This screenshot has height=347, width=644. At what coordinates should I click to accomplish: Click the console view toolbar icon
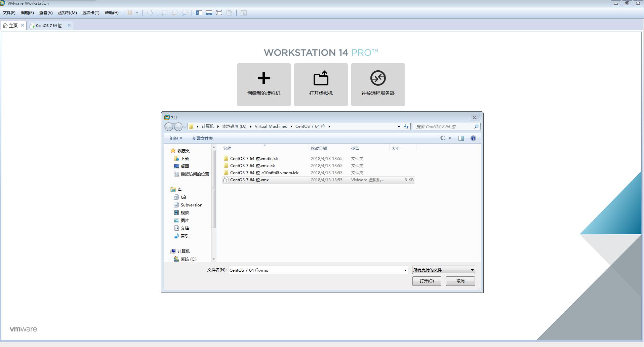click(x=244, y=13)
